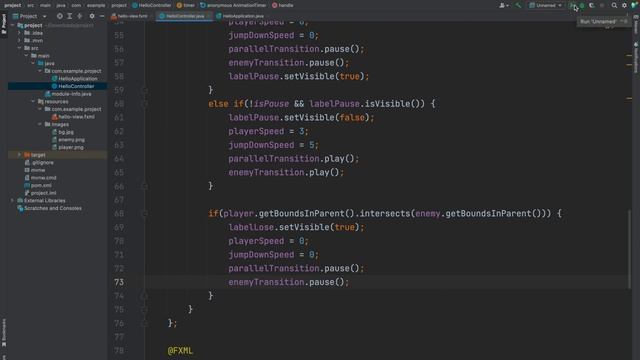Click the Run with Coverage icon
640x360 pixels.
click(592, 5)
